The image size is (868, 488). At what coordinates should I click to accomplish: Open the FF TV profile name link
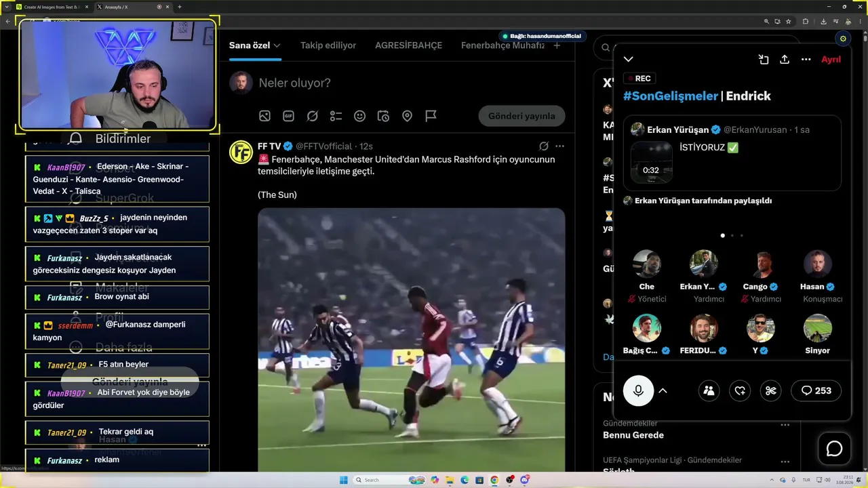click(269, 146)
